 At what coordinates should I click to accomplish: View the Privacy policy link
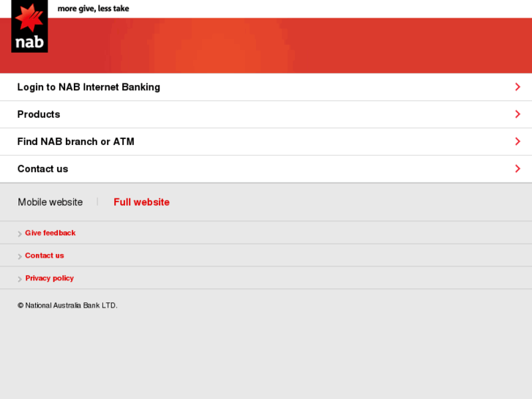(50, 278)
